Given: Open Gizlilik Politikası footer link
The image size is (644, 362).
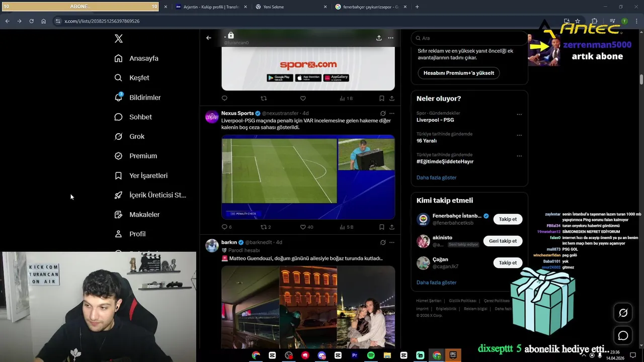Looking at the screenshot, I should pos(462,301).
